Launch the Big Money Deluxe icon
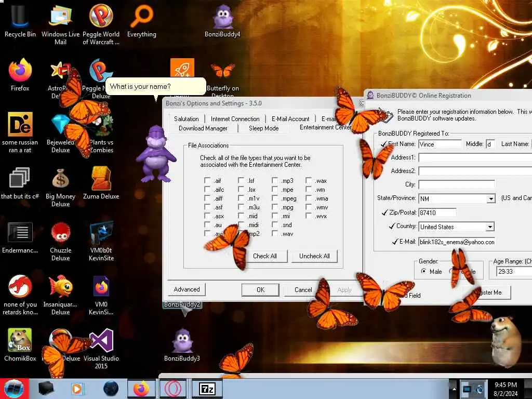This screenshot has width=532, height=399. 60,187
